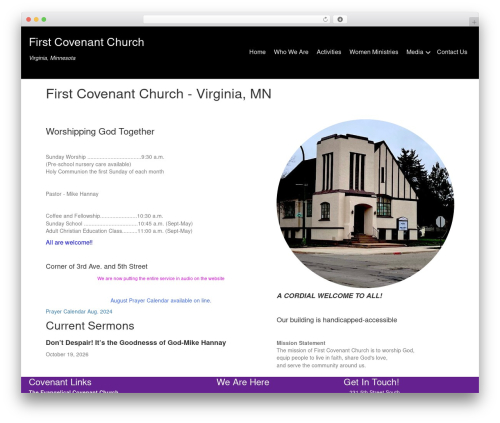Click the Sunday Worship 9:30 a.m. line
500x423 pixels.
tap(105, 157)
